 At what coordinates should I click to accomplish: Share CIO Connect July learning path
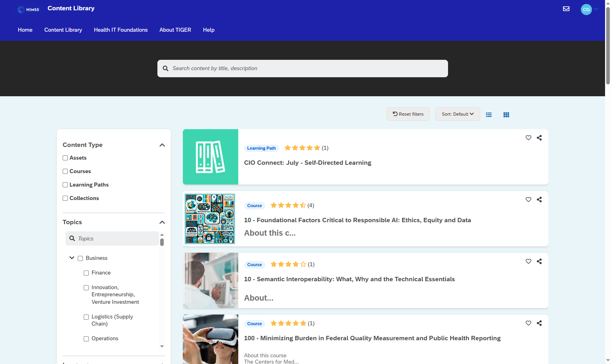[539, 138]
